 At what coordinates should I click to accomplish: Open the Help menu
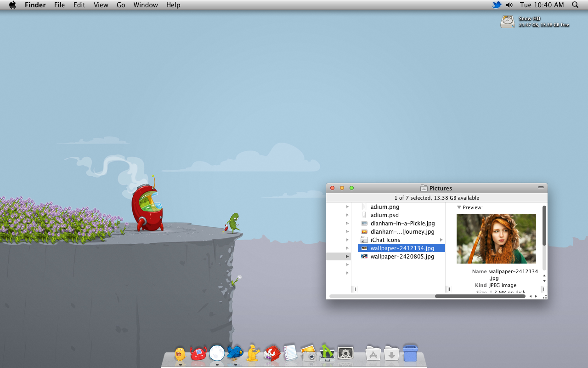173,5
